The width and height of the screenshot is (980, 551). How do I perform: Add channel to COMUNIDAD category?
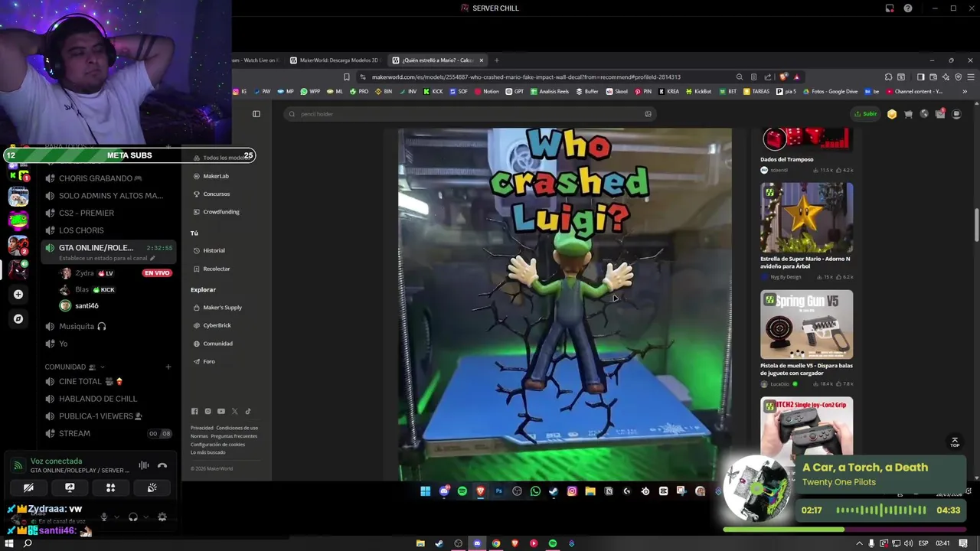click(x=168, y=367)
